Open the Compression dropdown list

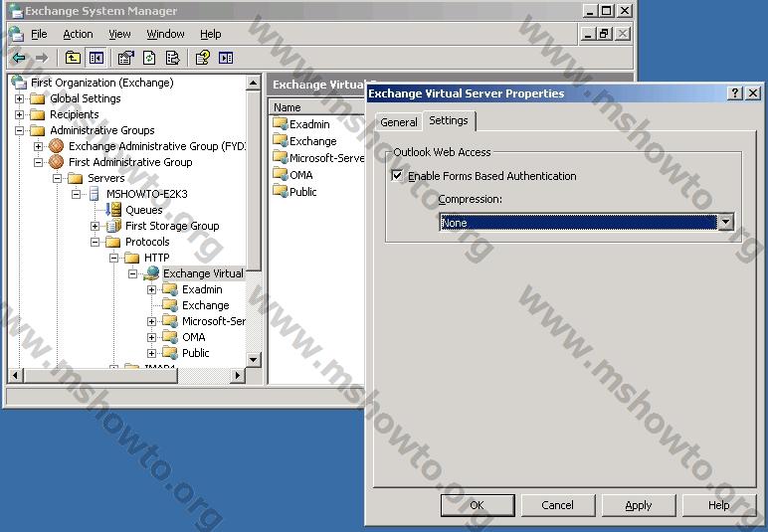(x=725, y=222)
